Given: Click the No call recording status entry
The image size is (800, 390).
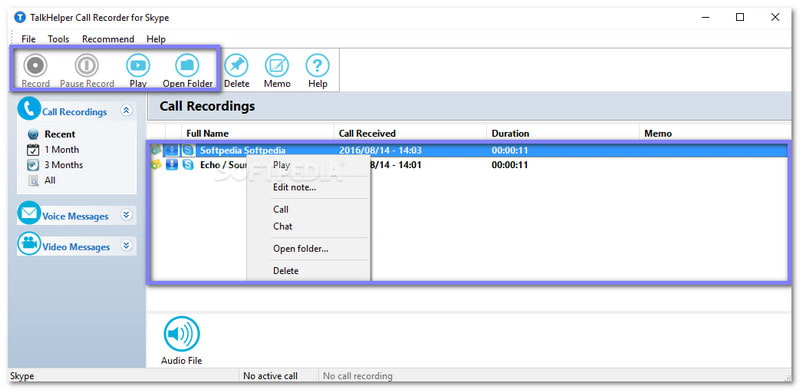Looking at the screenshot, I should point(358,376).
